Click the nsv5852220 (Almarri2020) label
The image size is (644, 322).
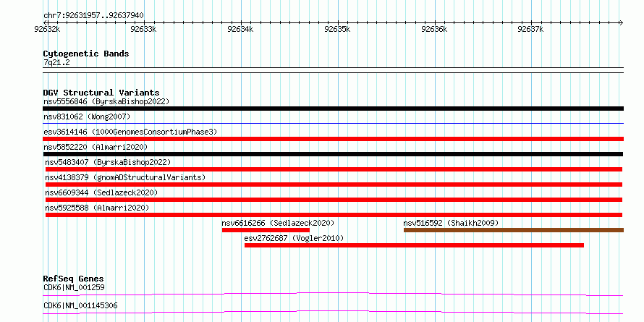(x=96, y=147)
